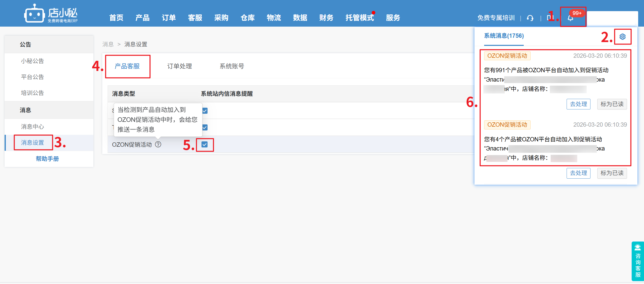Open 消息中心 in the sidebar
This screenshot has width=644, height=284.
click(32, 126)
